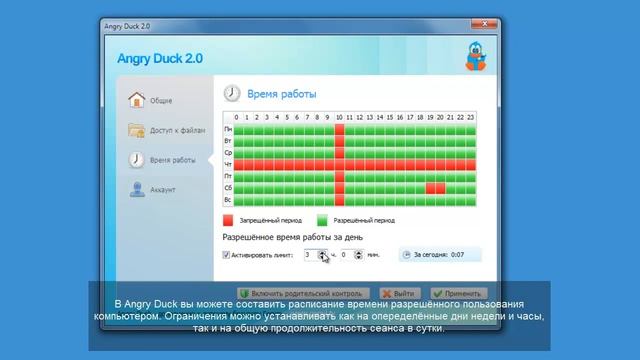Click the clock icon beside За сегодня
This screenshot has height=360, width=640.
[x=407, y=255]
